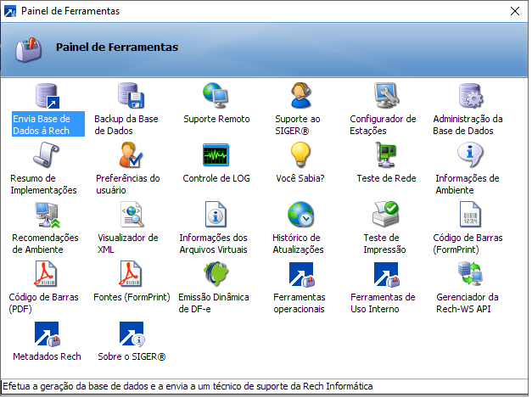Viewport: 532px width, 398px height.
Task: Open Gerenciador da Rech-WS API icon
Action: point(470,274)
